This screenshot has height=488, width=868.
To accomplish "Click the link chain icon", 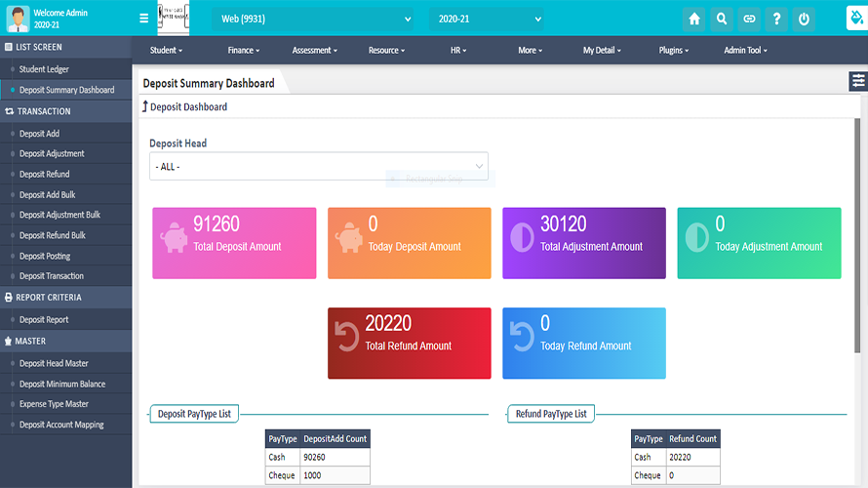I will 749,19.
